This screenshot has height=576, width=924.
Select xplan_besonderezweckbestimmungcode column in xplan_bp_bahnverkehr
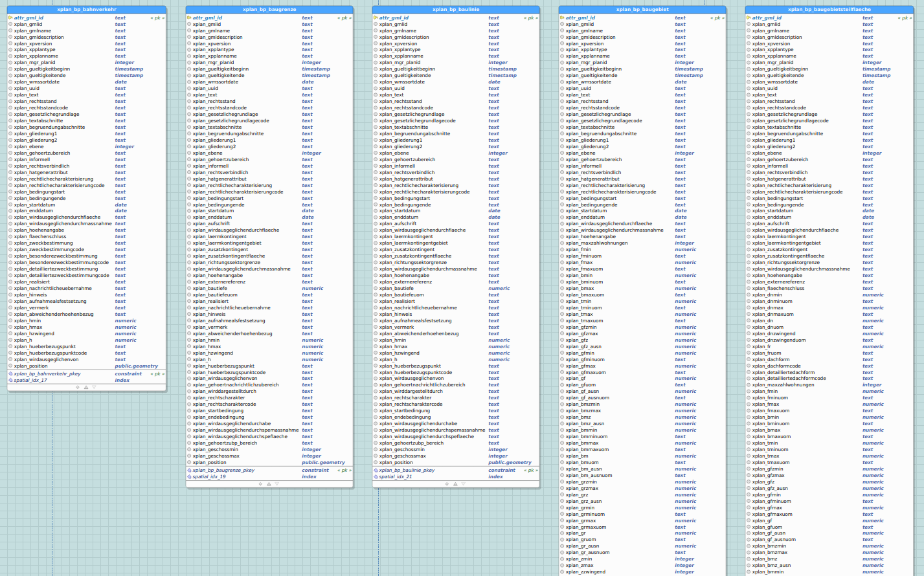[87, 263]
